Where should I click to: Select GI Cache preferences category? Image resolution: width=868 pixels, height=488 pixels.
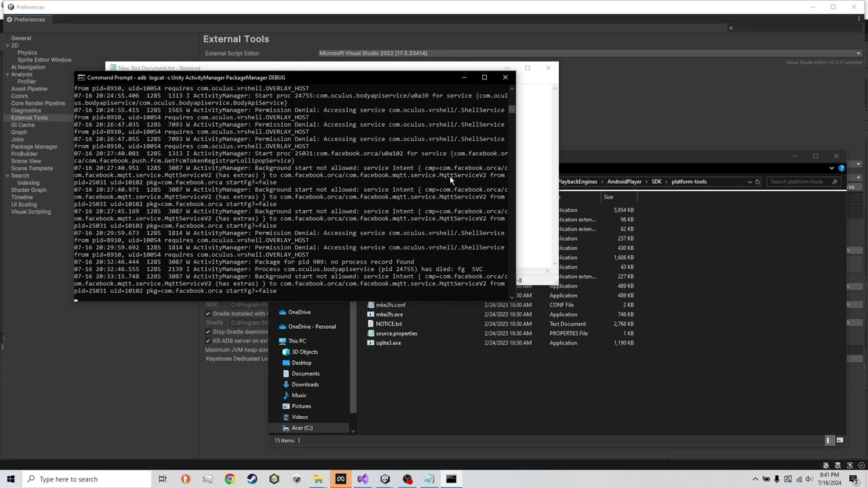pos(22,125)
